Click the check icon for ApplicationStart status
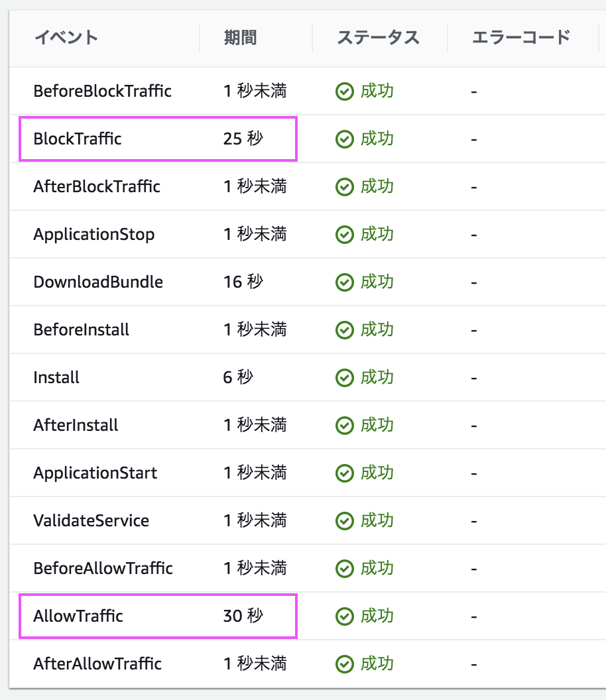Viewport: 606px width, 700px height. pyautogui.click(x=344, y=473)
